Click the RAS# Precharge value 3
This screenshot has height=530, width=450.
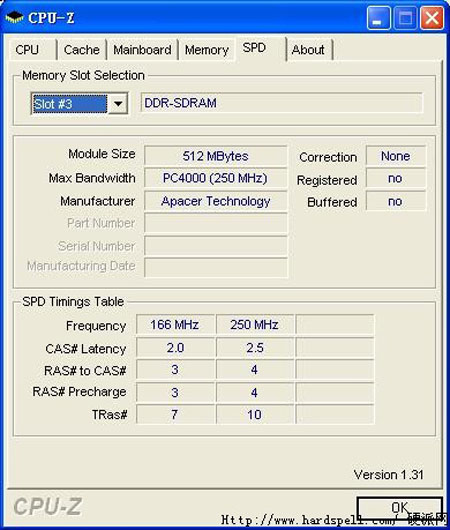click(x=175, y=392)
